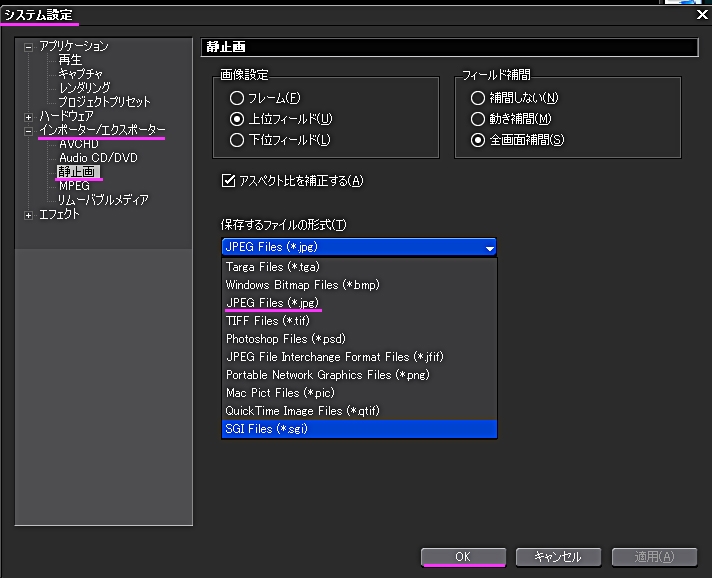Toggle アスペクト比を補正する checkbox
712x578 pixels.
pyautogui.click(x=228, y=181)
